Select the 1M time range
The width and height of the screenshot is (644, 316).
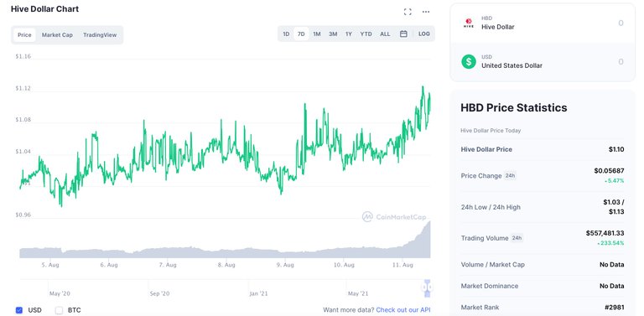(317, 34)
